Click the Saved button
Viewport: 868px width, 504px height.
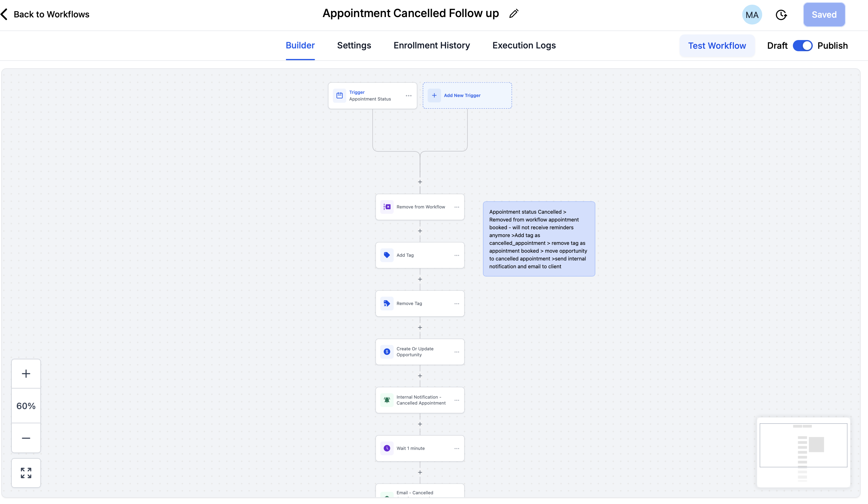pyautogui.click(x=824, y=15)
